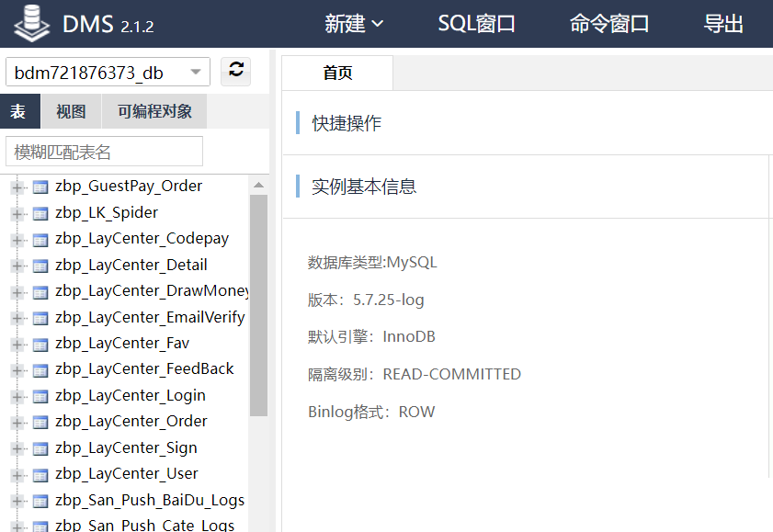Click the table list scrollbar thumb
Image resolution: width=773 pixels, height=532 pixels.
tap(258, 305)
